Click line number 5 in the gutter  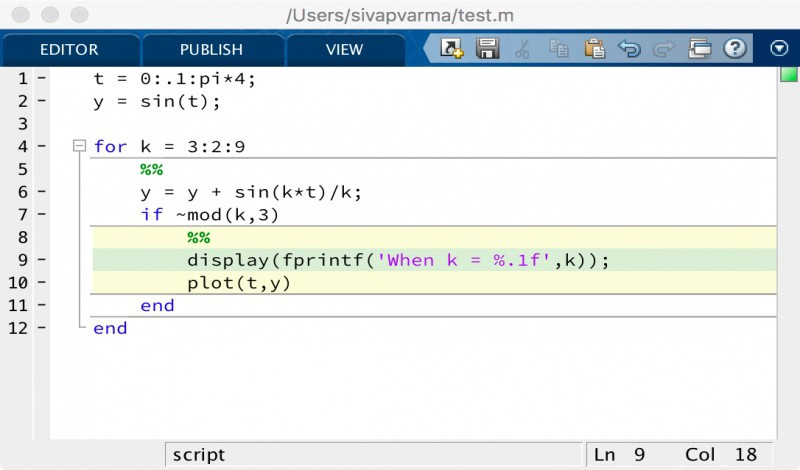pos(22,169)
